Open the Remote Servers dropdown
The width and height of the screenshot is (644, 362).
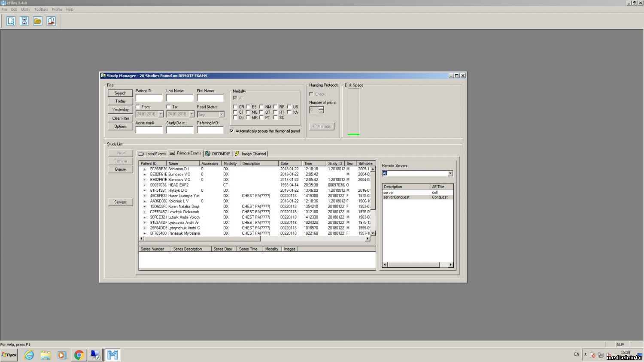pyautogui.click(x=450, y=174)
